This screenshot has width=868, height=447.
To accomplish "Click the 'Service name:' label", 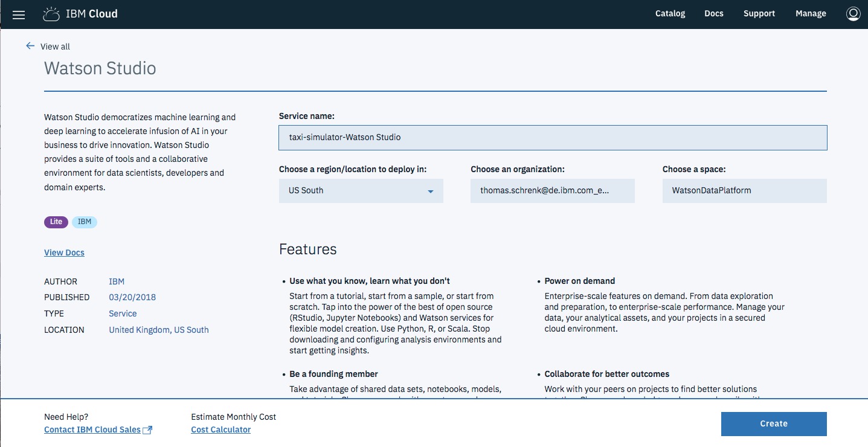I will [x=307, y=115].
